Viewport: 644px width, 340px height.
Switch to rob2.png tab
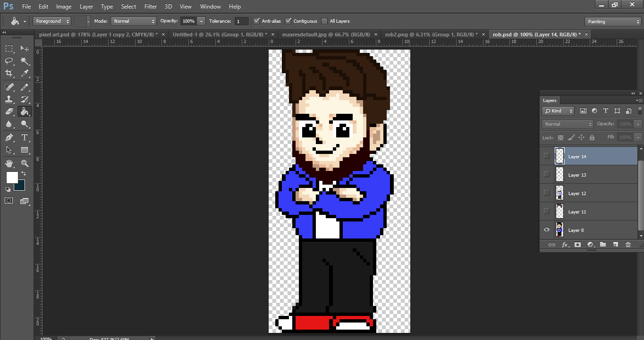pyautogui.click(x=432, y=34)
